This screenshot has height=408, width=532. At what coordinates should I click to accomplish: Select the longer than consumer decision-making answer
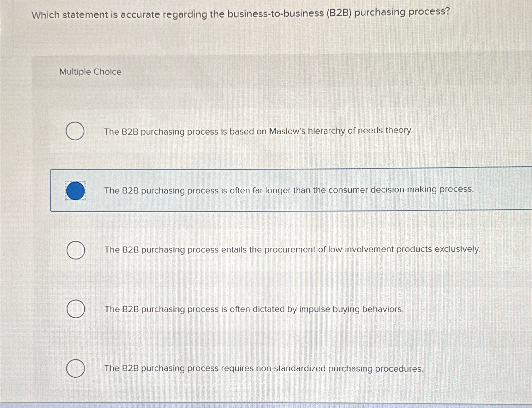click(75, 191)
